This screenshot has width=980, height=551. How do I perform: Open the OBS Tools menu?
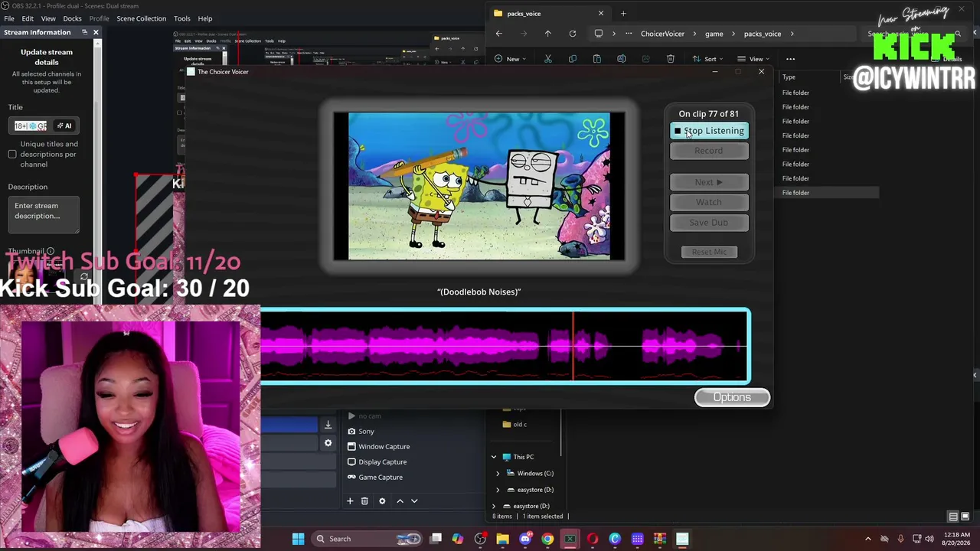[181, 18]
